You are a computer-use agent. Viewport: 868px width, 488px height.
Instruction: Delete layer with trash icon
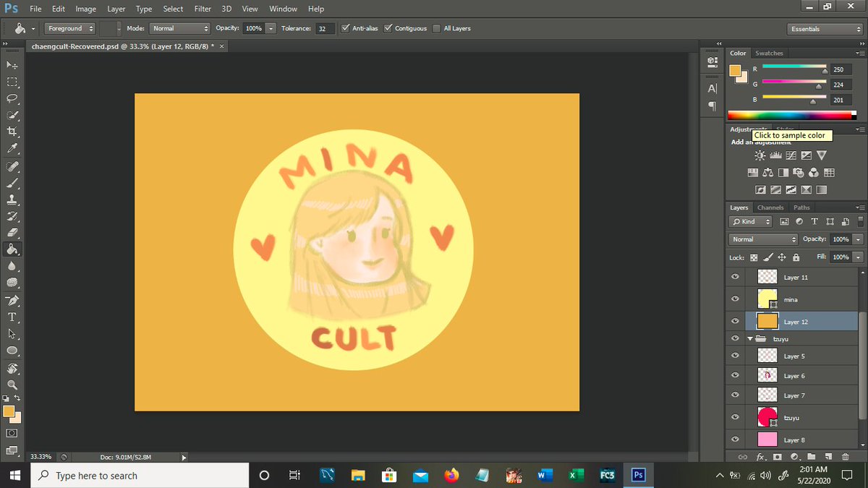(845, 457)
